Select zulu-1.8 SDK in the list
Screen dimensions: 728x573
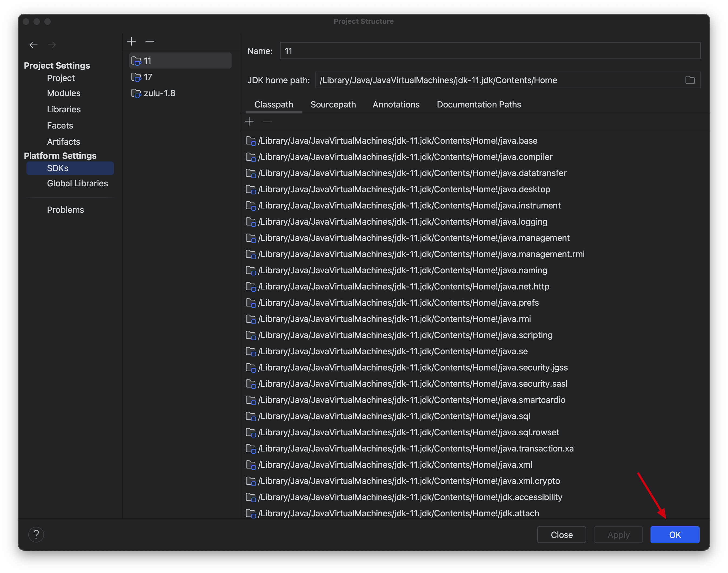coord(180,93)
